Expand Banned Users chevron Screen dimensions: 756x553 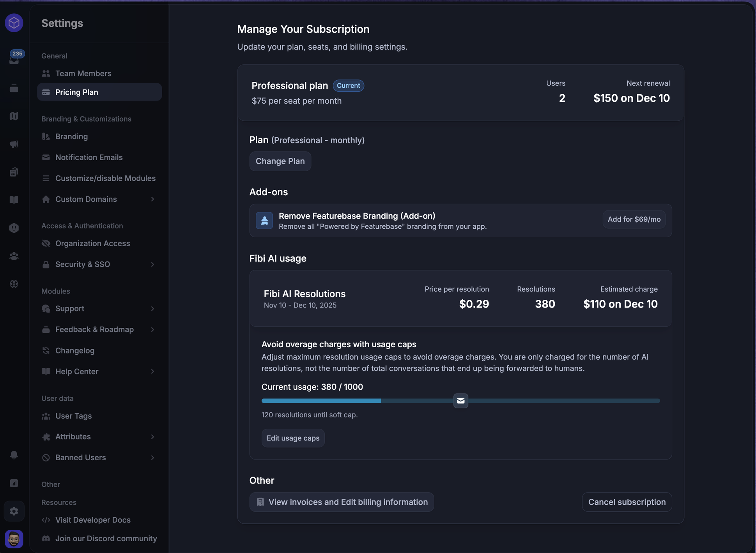pos(152,458)
